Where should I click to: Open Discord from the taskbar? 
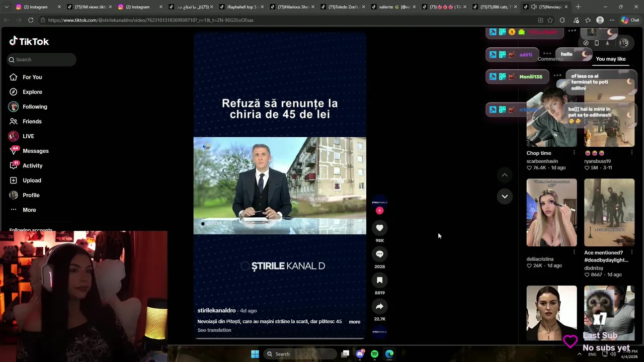360,354
